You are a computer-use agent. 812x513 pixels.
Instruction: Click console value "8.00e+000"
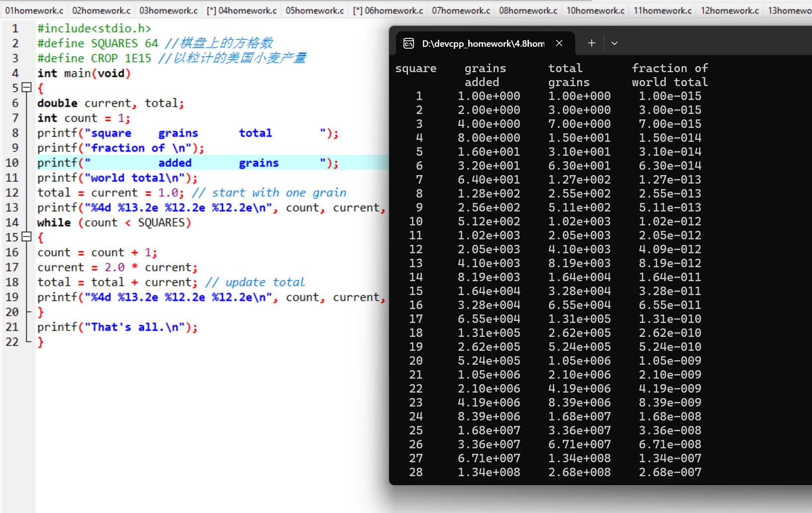[x=489, y=138]
